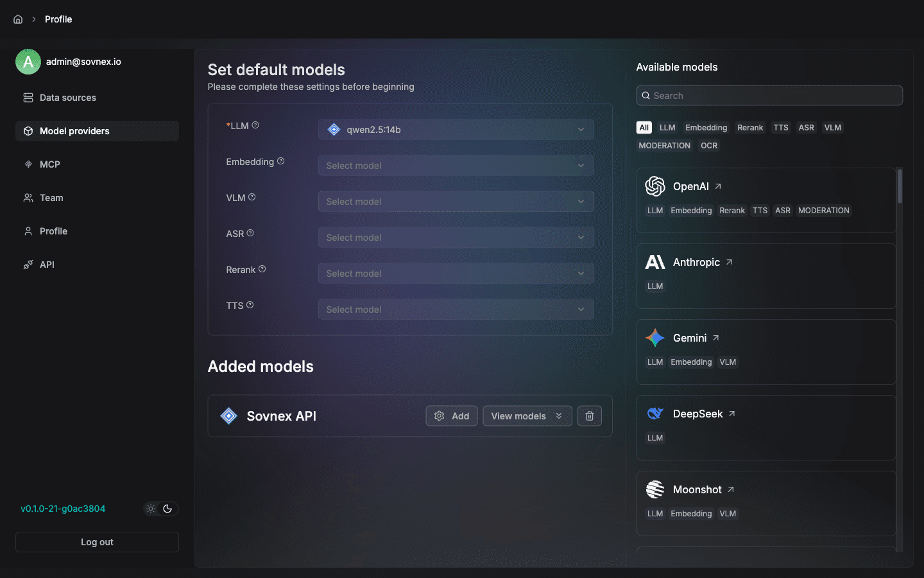This screenshot has height=578, width=924.
Task: Click Rerank help question icon
Action: point(262,269)
